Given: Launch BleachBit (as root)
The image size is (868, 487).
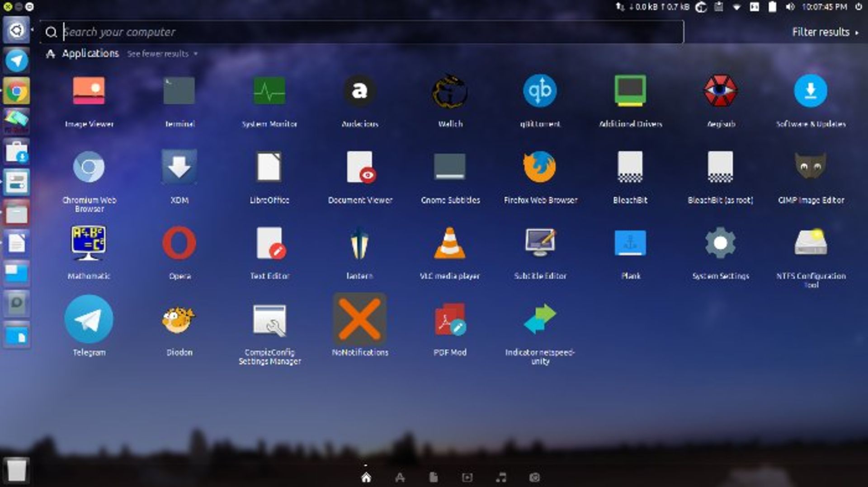Looking at the screenshot, I should [720, 167].
